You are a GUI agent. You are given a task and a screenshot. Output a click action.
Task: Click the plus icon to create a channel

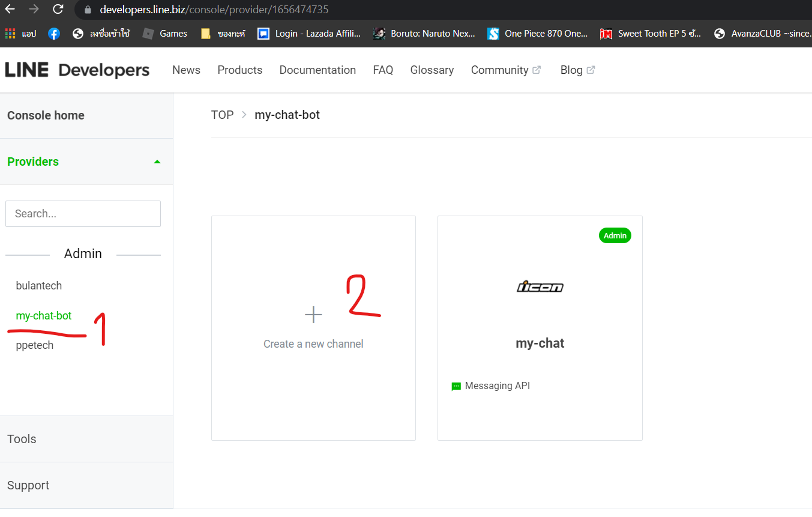point(313,314)
